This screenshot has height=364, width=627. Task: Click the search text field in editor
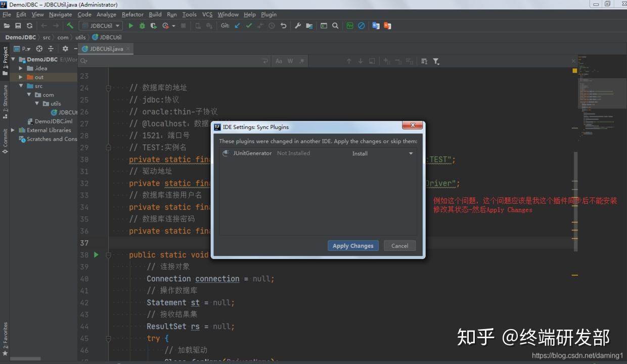click(x=174, y=61)
